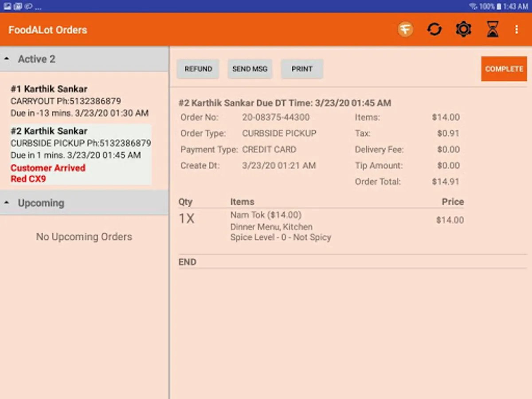The height and width of the screenshot is (399, 532).
Task: Click the Tax amount $0.91
Action: tap(448, 133)
